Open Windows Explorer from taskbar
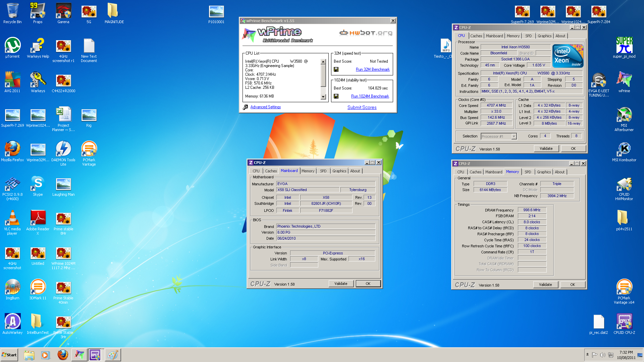644x362 pixels. [x=29, y=355]
